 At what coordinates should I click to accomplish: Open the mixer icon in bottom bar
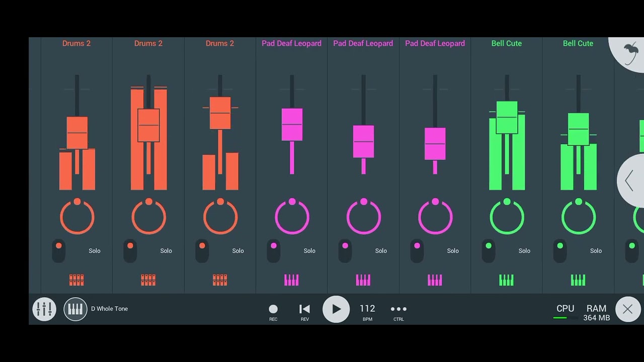[44, 309]
